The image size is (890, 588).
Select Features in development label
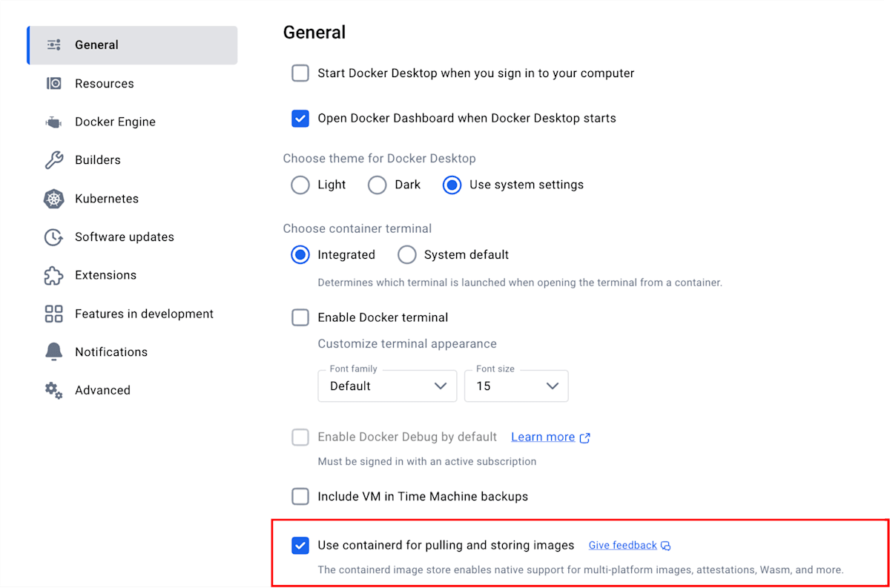(x=145, y=314)
